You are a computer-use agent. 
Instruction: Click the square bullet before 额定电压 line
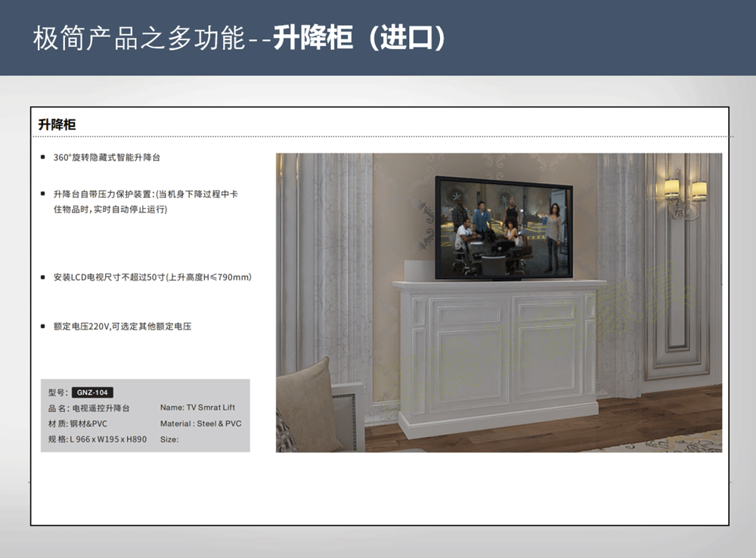[42, 327]
